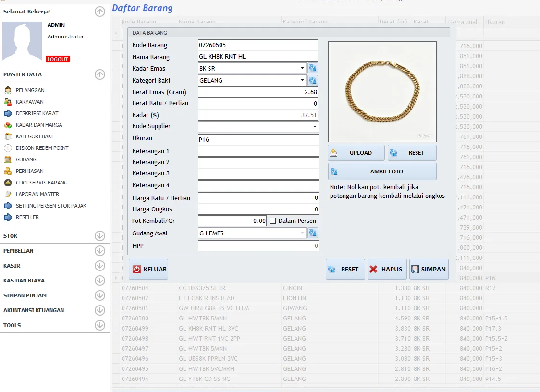Image resolution: width=540 pixels, height=392 pixels.
Task: Click the Keterangan 1 input field
Action: coord(258,151)
